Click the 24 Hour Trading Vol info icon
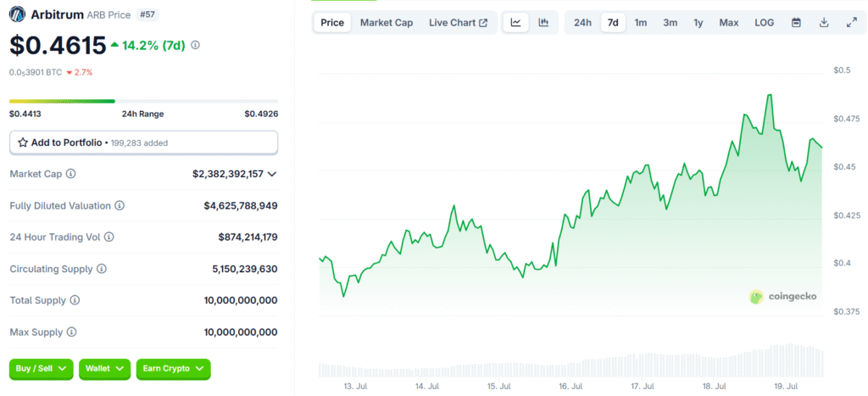 (109, 237)
